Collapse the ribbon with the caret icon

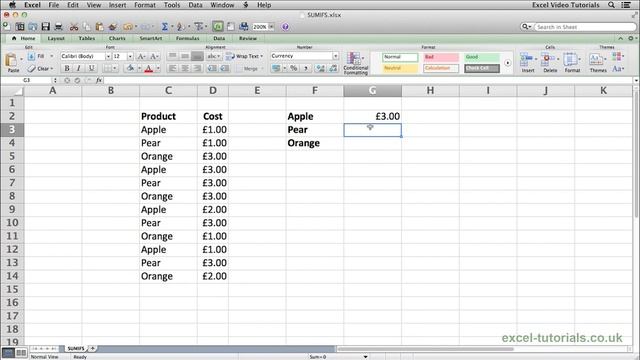point(620,38)
